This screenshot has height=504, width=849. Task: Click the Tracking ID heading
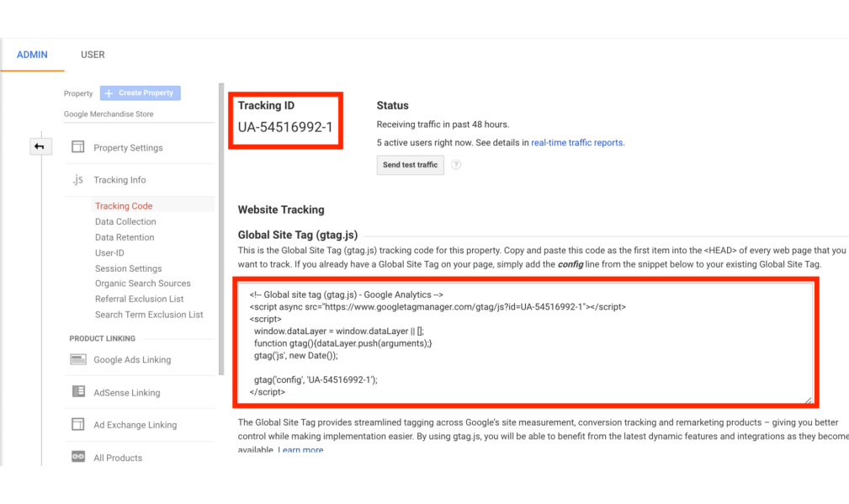[x=266, y=105]
